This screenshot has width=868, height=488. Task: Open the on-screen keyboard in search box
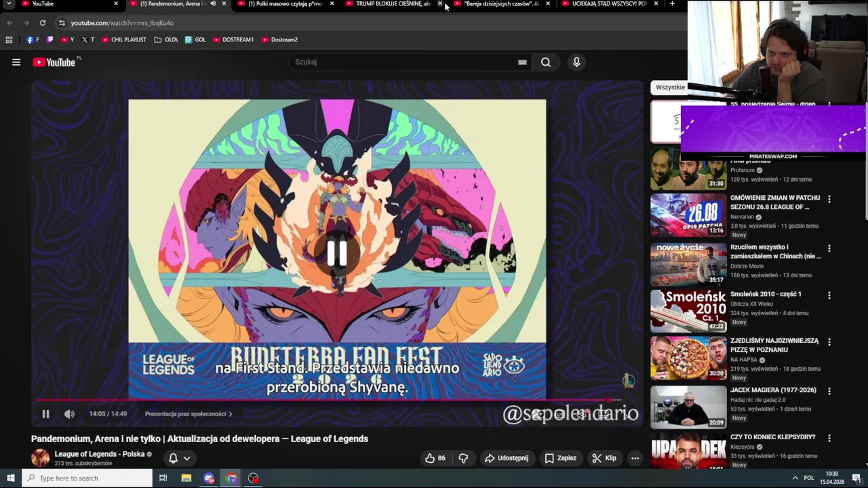coord(522,62)
